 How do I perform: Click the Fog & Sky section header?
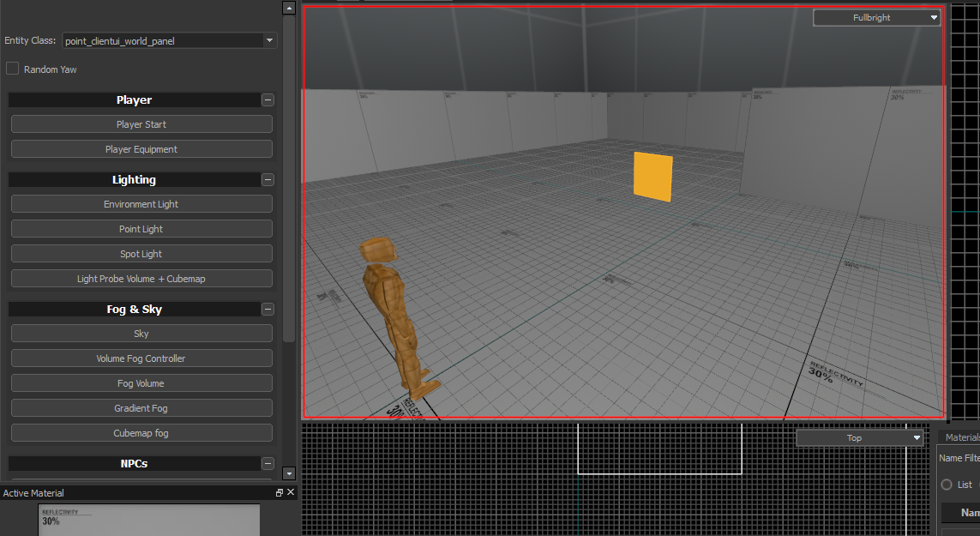[x=134, y=309]
